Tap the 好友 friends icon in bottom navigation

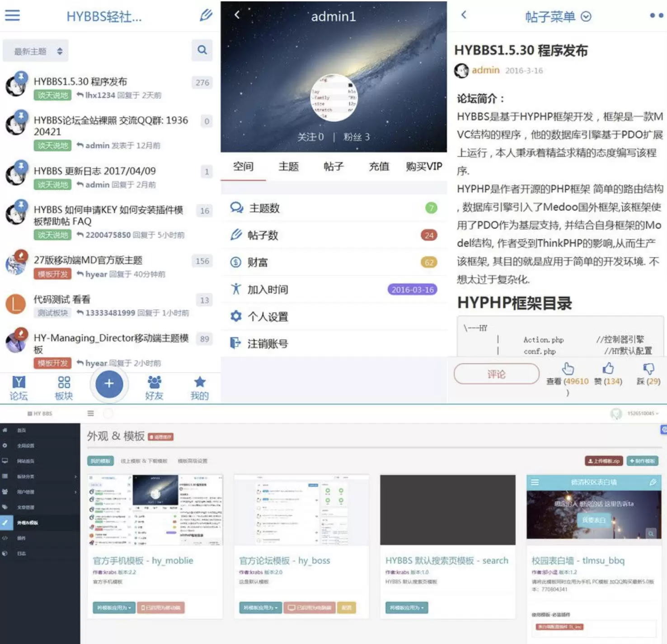(x=154, y=388)
